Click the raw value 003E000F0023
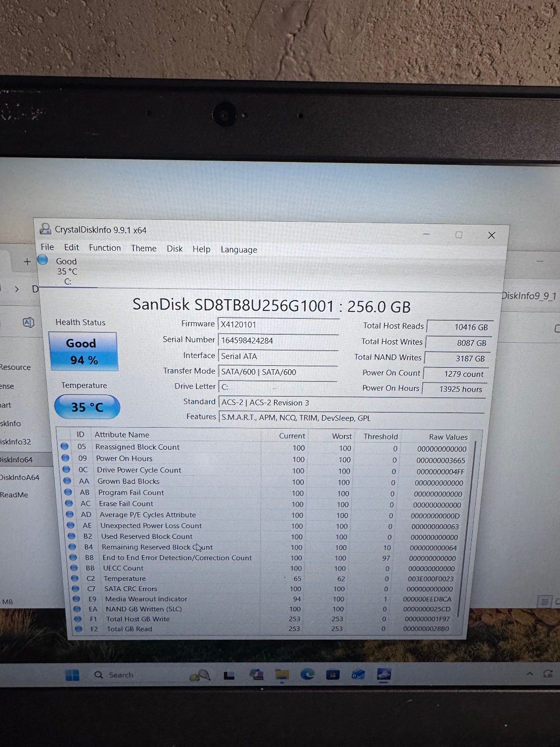The height and width of the screenshot is (747, 560). 430,579
